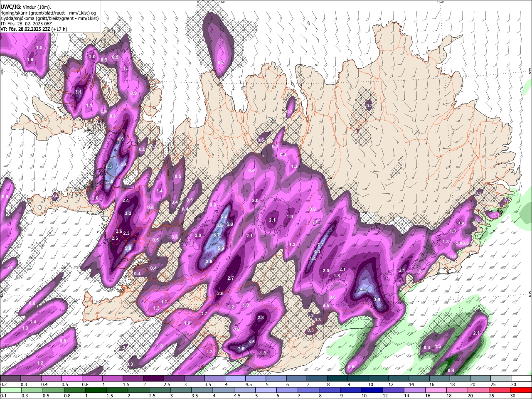
Task: Pick the bright pink swatch between 0.5 and 0.8
Action: point(71,379)
